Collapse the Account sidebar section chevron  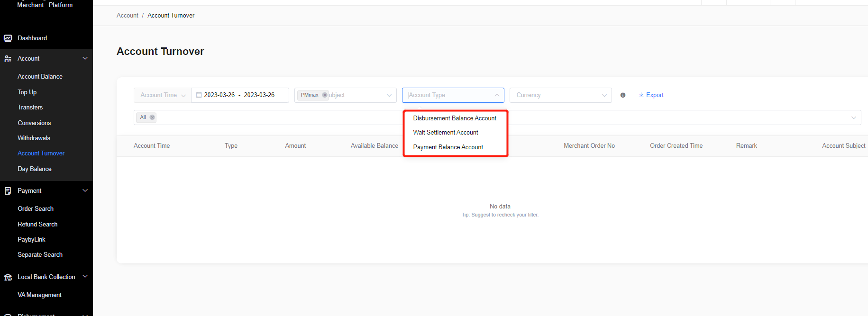pos(85,58)
